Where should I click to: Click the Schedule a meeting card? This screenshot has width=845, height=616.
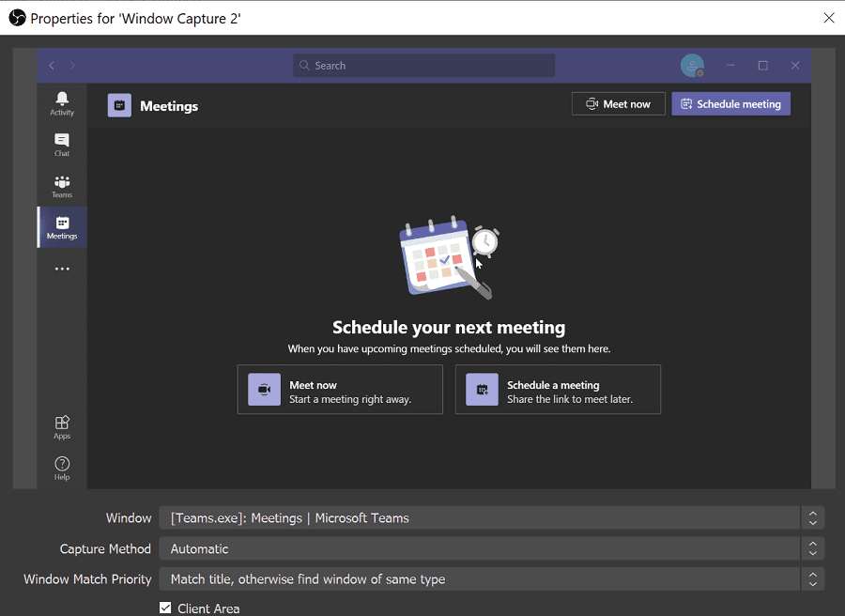[558, 390]
